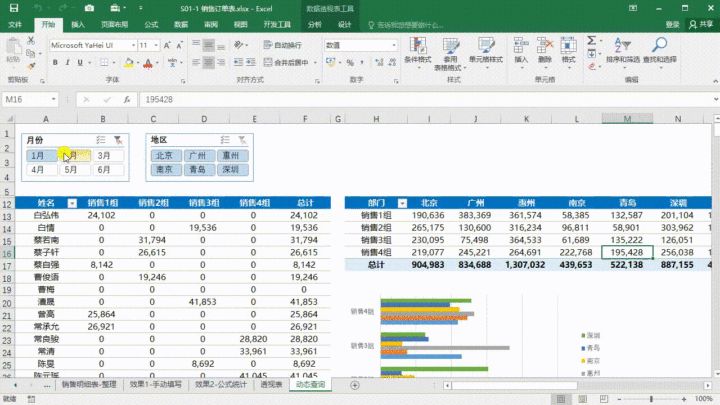The width and height of the screenshot is (720, 405).
Task: Open the 透视表 sheet tab
Action: point(271,384)
